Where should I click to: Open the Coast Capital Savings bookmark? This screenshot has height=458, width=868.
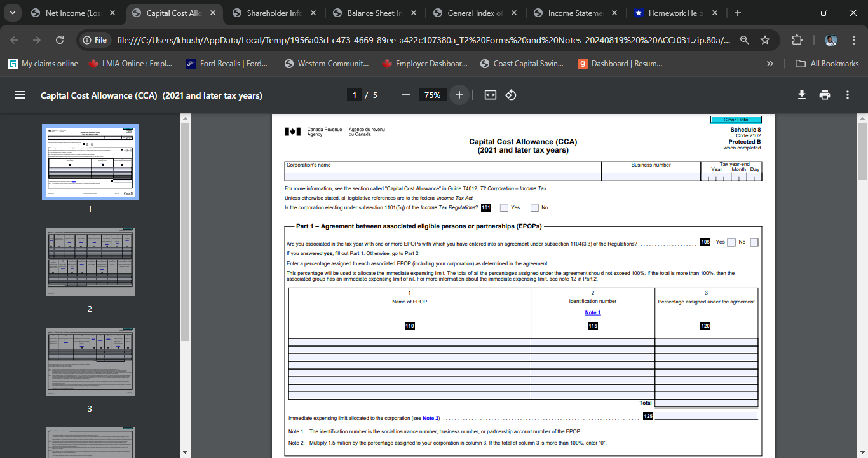523,64
